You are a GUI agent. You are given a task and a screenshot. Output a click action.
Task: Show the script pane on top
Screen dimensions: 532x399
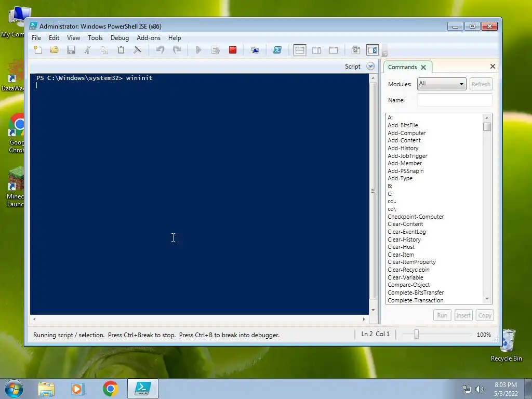[300, 50]
